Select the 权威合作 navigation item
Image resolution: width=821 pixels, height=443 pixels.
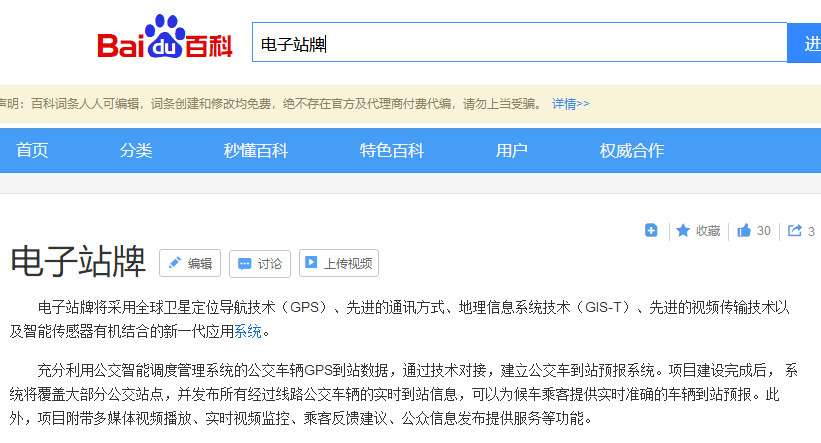click(632, 151)
